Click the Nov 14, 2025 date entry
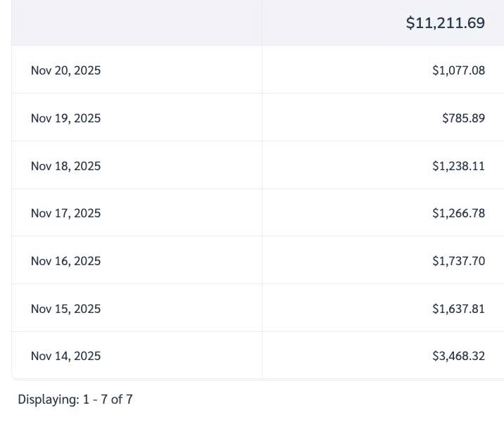504x422 pixels. [x=65, y=356]
